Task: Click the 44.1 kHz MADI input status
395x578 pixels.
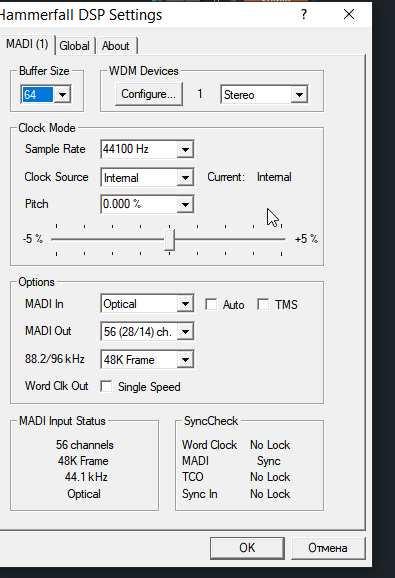Action: click(86, 477)
